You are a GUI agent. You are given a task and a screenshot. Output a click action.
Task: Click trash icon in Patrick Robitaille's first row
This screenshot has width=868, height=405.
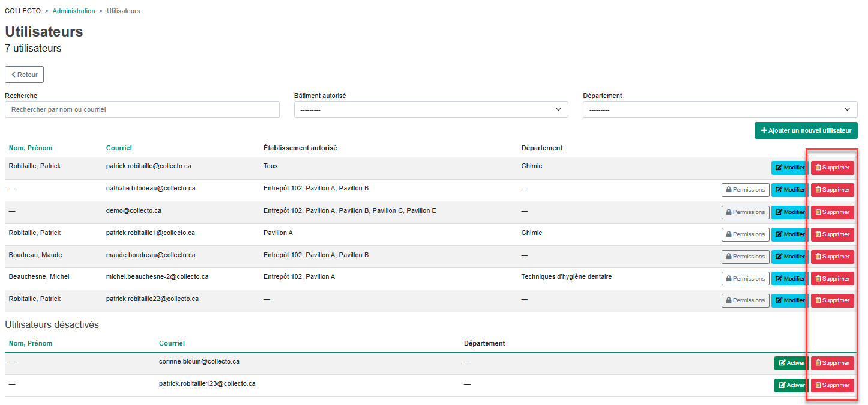(x=818, y=168)
